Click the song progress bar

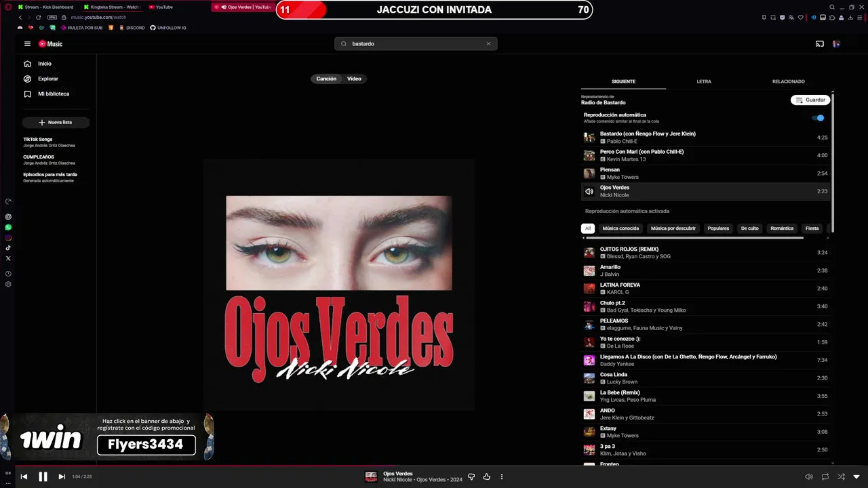point(434,466)
